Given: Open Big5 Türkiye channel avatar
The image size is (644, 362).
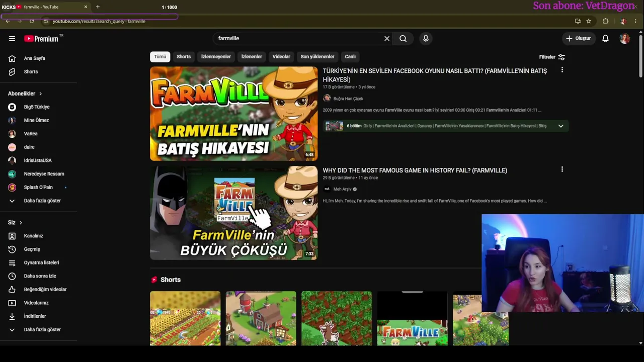Looking at the screenshot, I should [12, 107].
